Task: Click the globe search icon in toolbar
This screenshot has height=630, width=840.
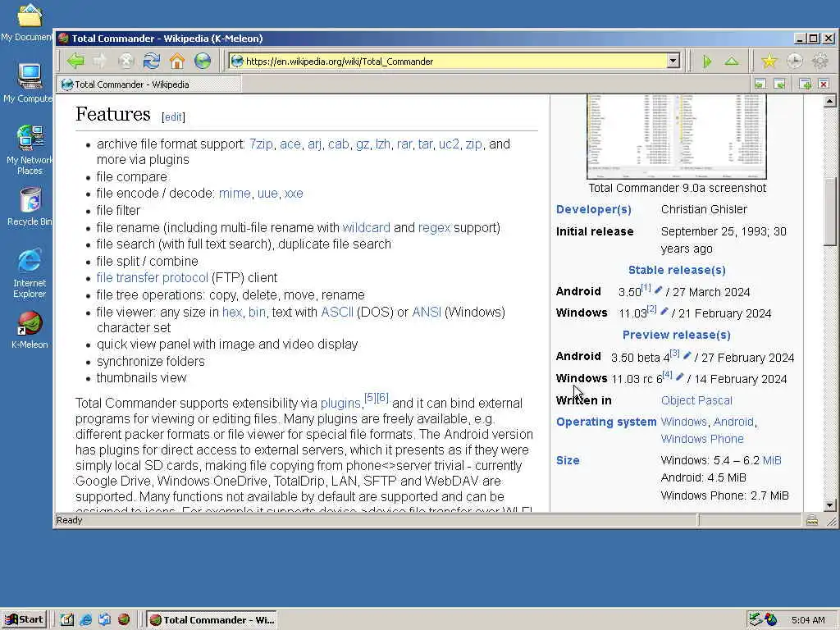Action: 203,61
